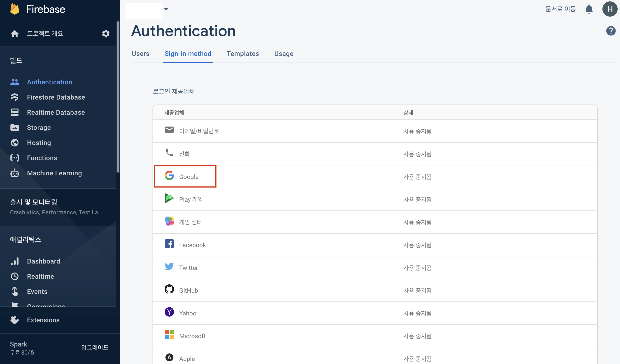
Task: Open the Google sign-in provider row
Action: pos(189,177)
